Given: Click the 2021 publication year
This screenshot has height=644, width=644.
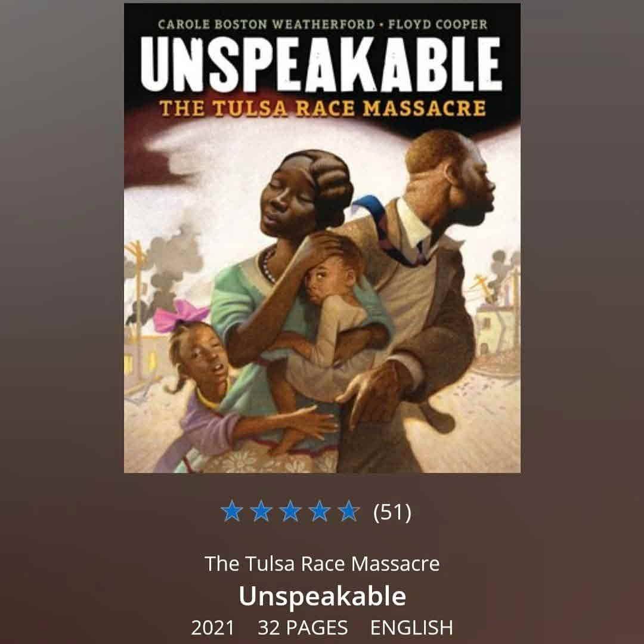Looking at the screenshot, I should (x=212, y=628).
